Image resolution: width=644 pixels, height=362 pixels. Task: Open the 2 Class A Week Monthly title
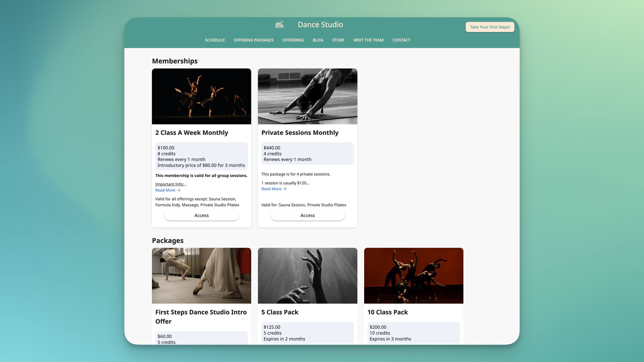point(192,133)
